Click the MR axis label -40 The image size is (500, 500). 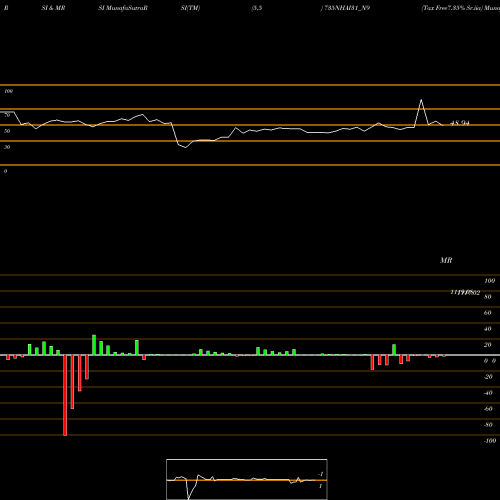(x=488, y=393)
